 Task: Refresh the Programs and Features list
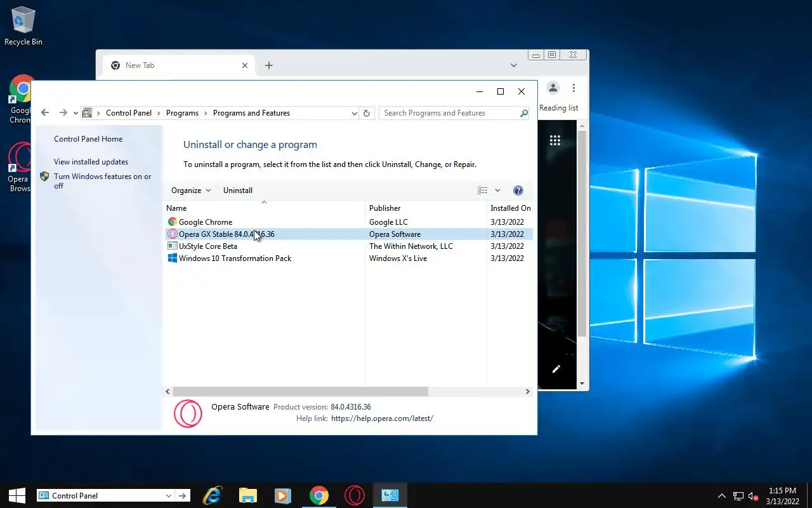[366, 113]
